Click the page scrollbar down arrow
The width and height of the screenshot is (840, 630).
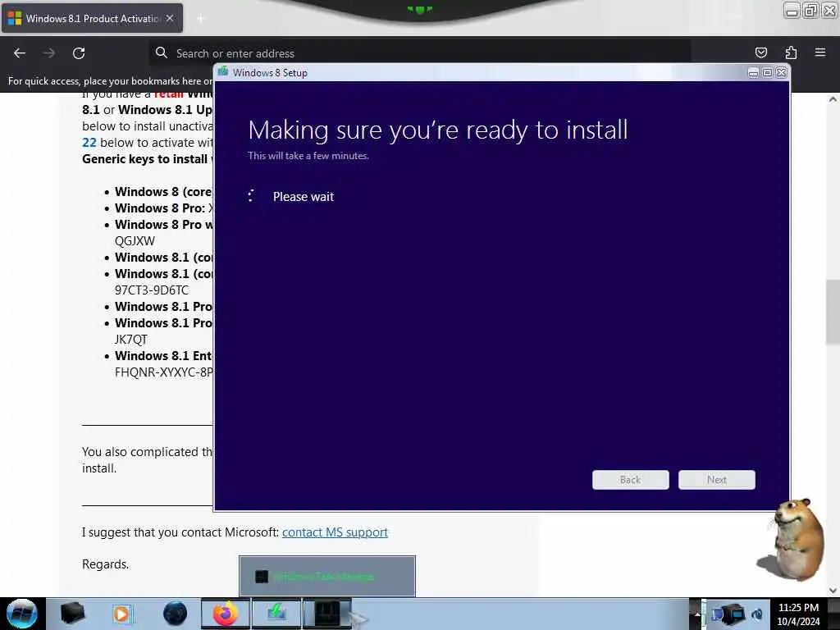833,591
